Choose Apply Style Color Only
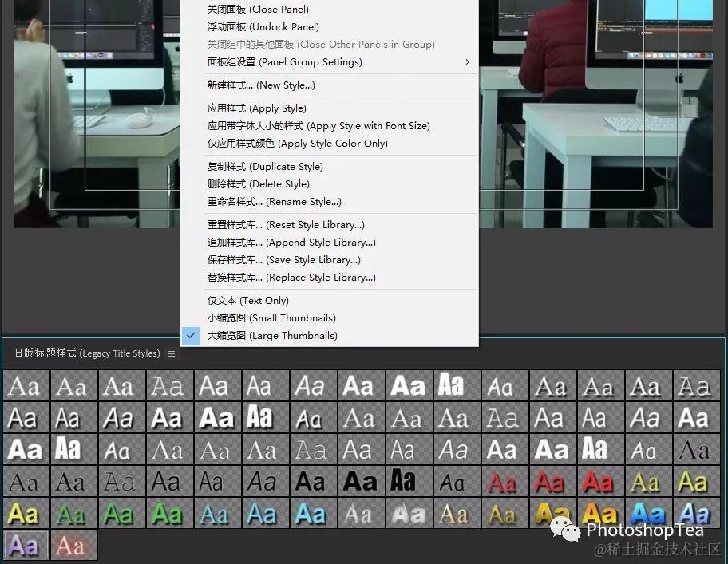This screenshot has height=564, width=728. click(329, 144)
